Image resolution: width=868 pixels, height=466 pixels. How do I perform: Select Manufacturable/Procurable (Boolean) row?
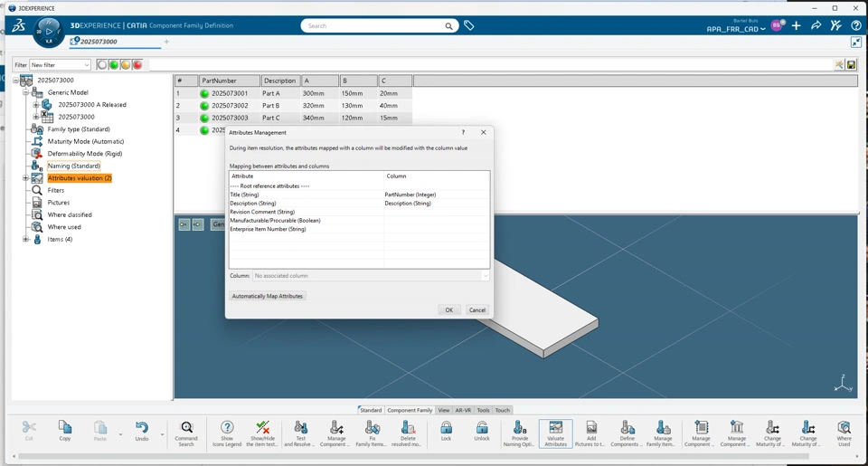[359, 221]
